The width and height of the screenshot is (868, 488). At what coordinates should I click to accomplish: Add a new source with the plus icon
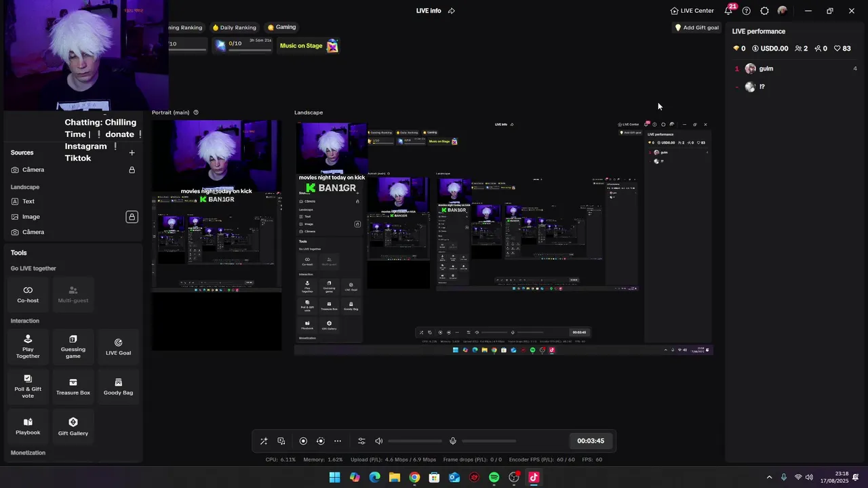pyautogui.click(x=132, y=152)
